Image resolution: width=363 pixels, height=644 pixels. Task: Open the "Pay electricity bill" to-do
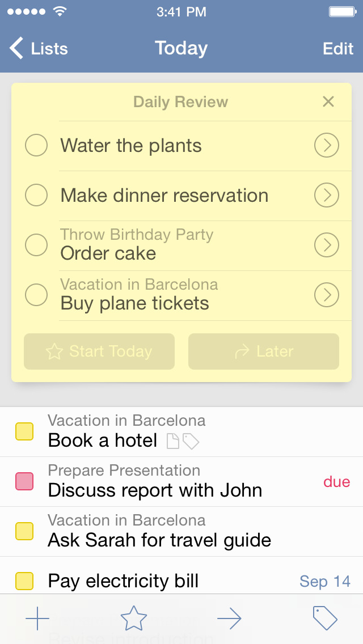click(x=123, y=581)
